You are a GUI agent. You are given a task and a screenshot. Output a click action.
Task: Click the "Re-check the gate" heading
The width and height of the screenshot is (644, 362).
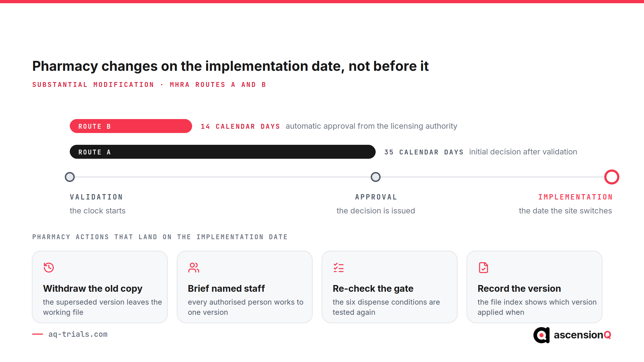(373, 289)
